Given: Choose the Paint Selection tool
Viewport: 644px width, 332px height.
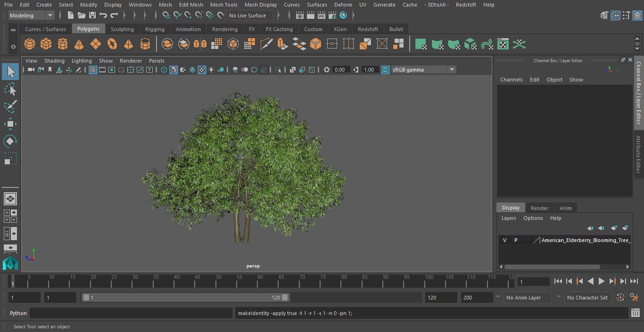Looking at the screenshot, I should pyautogui.click(x=10, y=106).
